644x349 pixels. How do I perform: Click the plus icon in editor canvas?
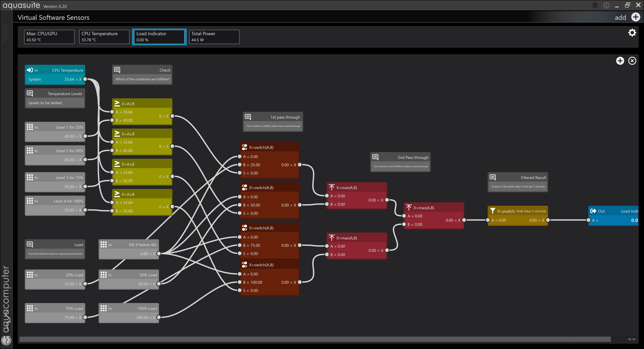click(x=620, y=61)
